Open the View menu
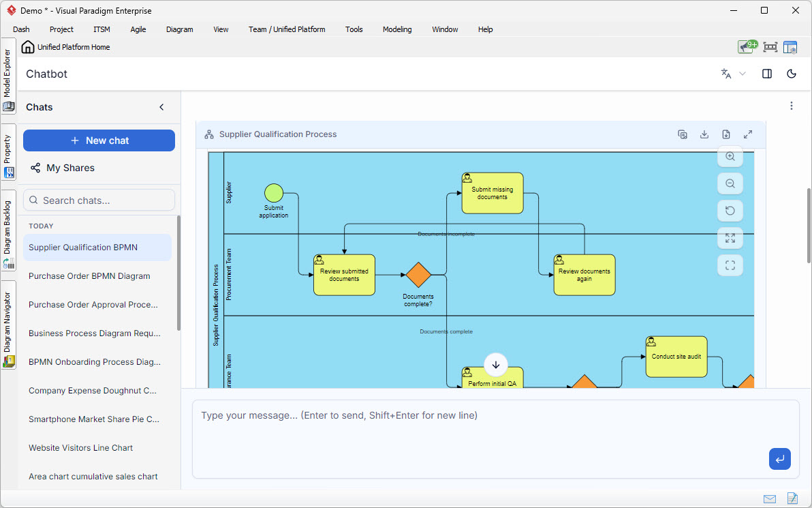The image size is (812, 508). pyautogui.click(x=221, y=29)
